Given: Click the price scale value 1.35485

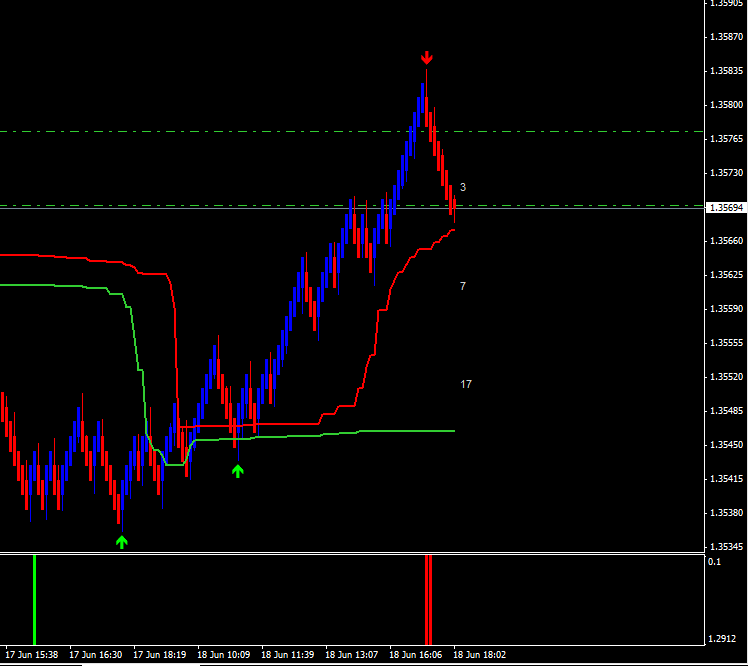Looking at the screenshot, I should tap(726, 411).
